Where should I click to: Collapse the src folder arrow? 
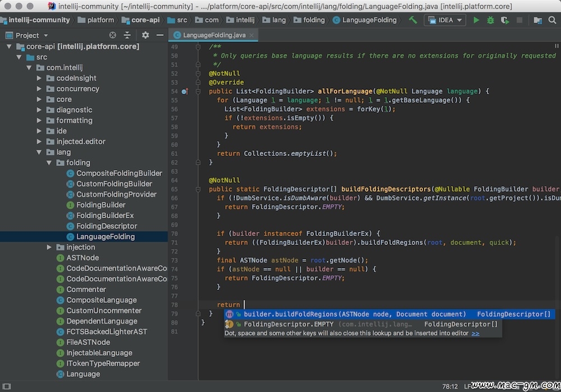point(19,57)
